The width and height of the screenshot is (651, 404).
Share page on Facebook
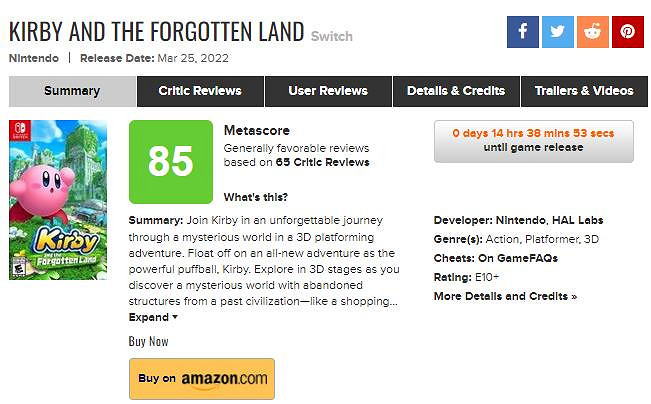pyautogui.click(x=522, y=32)
